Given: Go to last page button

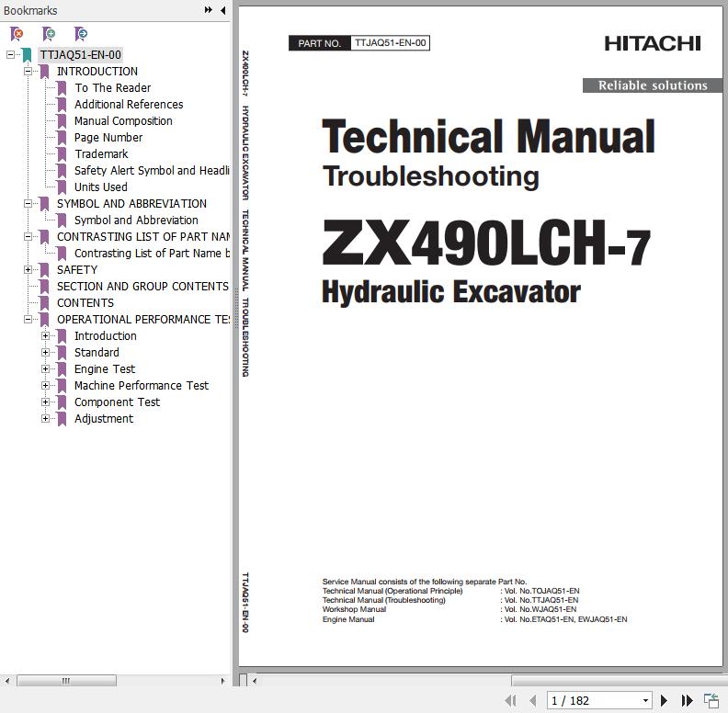Looking at the screenshot, I should tap(688, 700).
